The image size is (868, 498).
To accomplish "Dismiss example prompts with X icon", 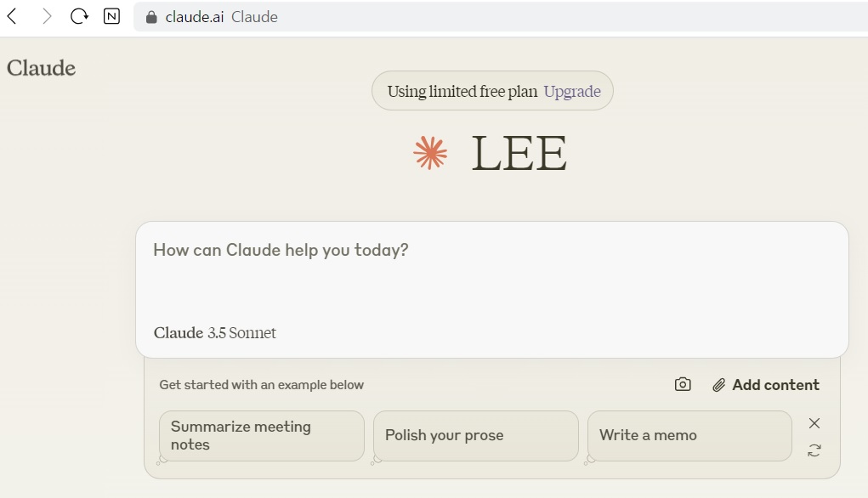I will (x=814, y=423).
